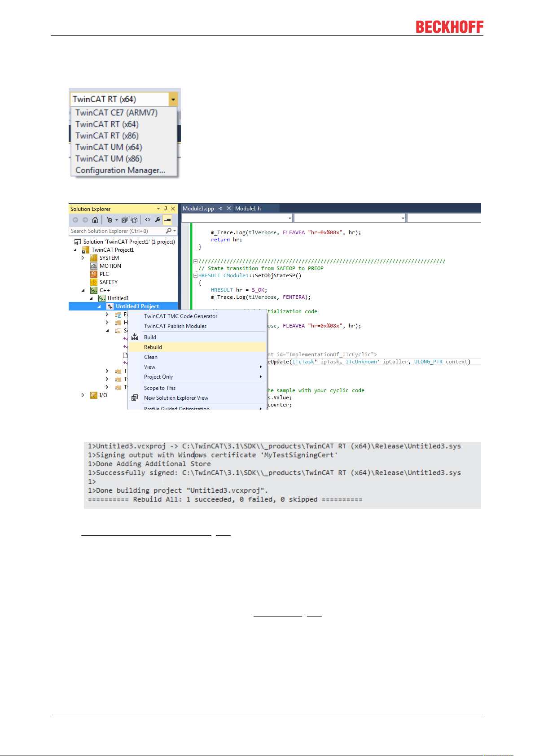Click I/O node icon
The height and width of the screenshot is (756, 535).
pyautogui.click(x=94, y=395)
